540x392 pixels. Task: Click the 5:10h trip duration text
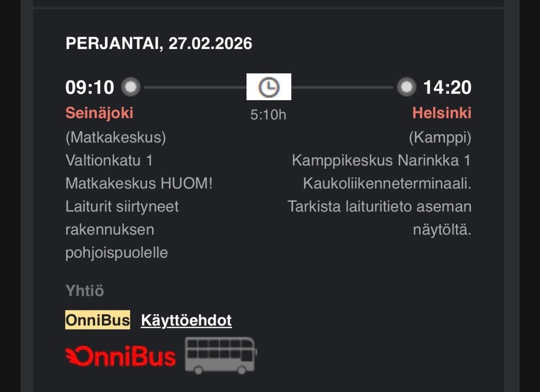[268, 115]
